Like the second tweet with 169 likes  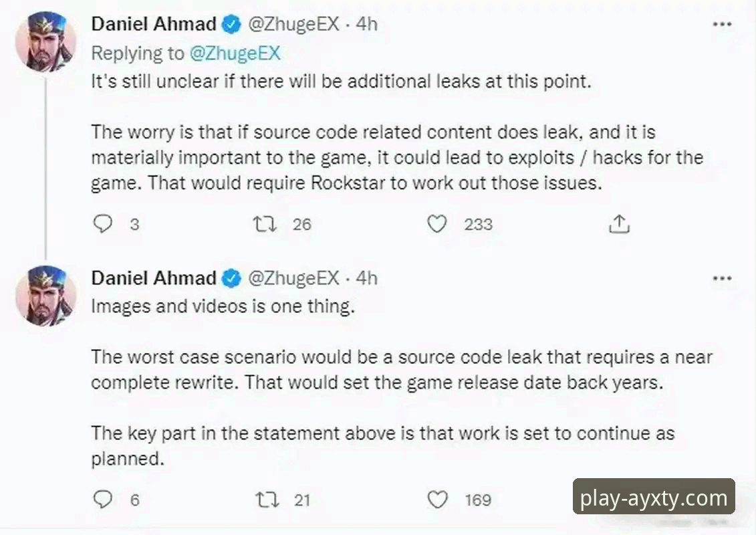click(436, 499)
